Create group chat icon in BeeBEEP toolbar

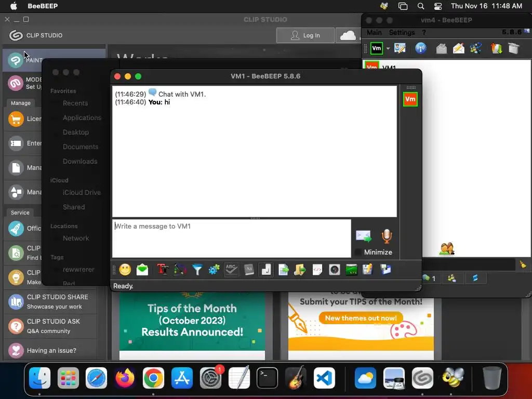pos(476,48)
